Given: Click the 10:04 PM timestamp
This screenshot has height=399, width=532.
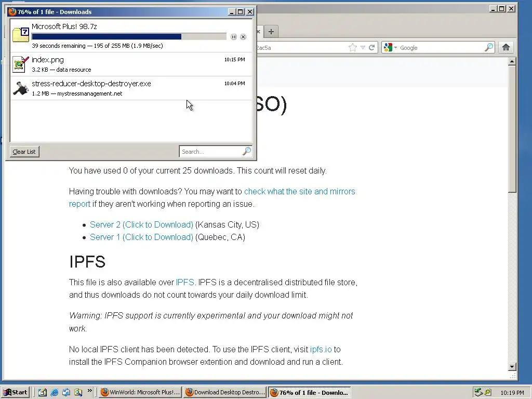Looking at the screenshot, I should coord(234,84).
